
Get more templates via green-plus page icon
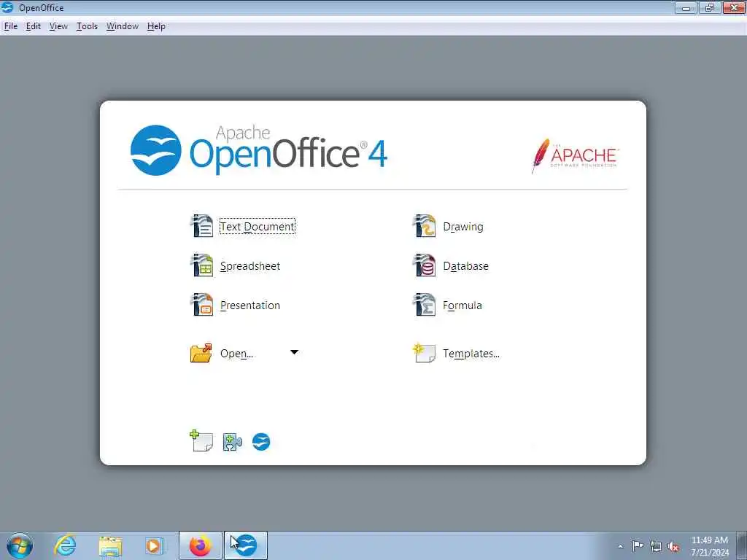(x=201, y=441)
